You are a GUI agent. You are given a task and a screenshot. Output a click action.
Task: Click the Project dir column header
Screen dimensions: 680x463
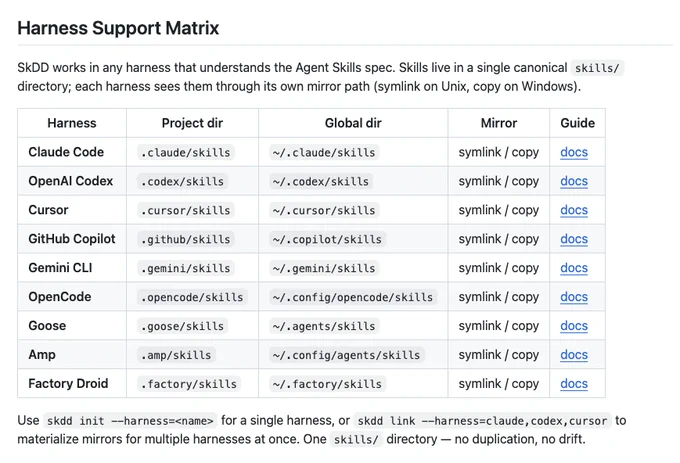point(192,123)
